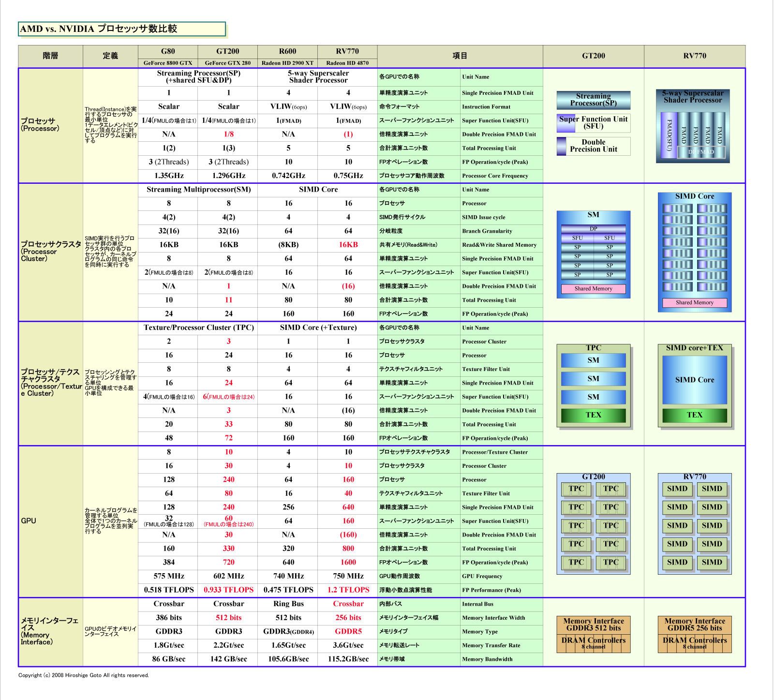Click the "5-way Superscaler Shader Processor" table cell
The width and height of the screenshot is (774, 700).
[318, 77]
